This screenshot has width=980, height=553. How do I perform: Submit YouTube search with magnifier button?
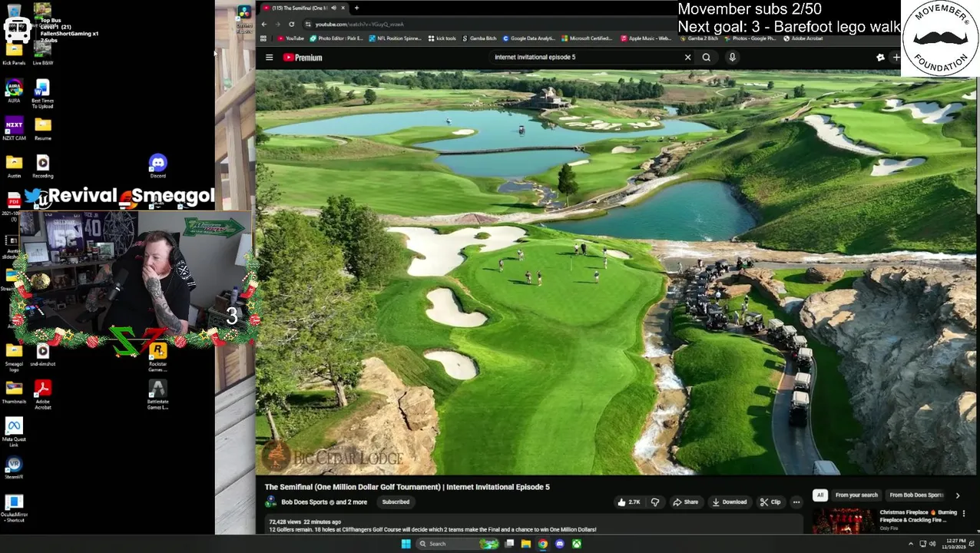click(706, 57)
